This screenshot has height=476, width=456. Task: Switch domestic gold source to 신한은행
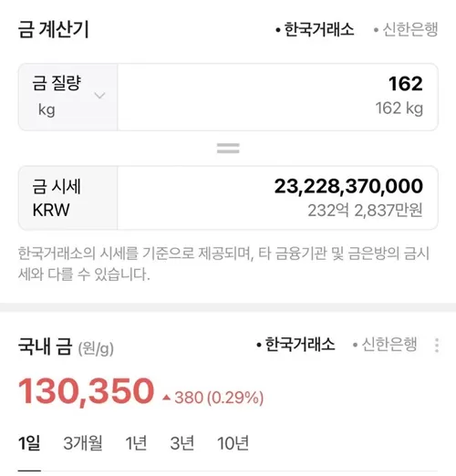coord(385,345)
